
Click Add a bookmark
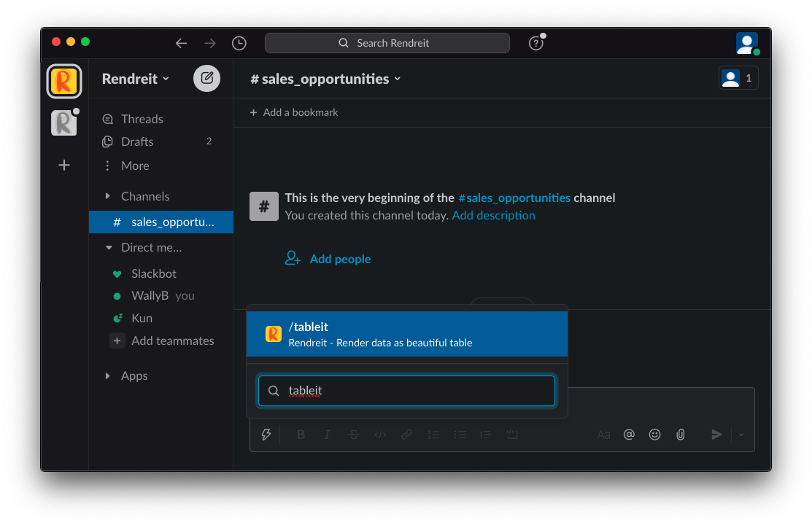click(293, 112)
